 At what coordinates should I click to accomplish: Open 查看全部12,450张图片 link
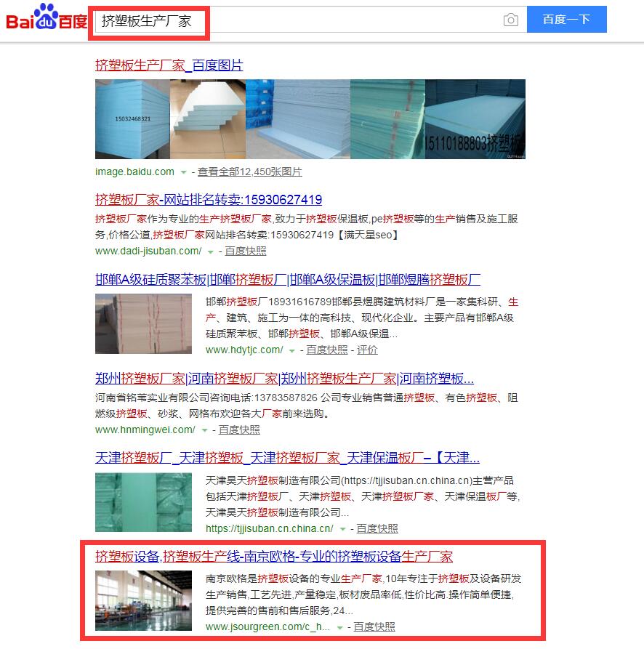[249, 172]
